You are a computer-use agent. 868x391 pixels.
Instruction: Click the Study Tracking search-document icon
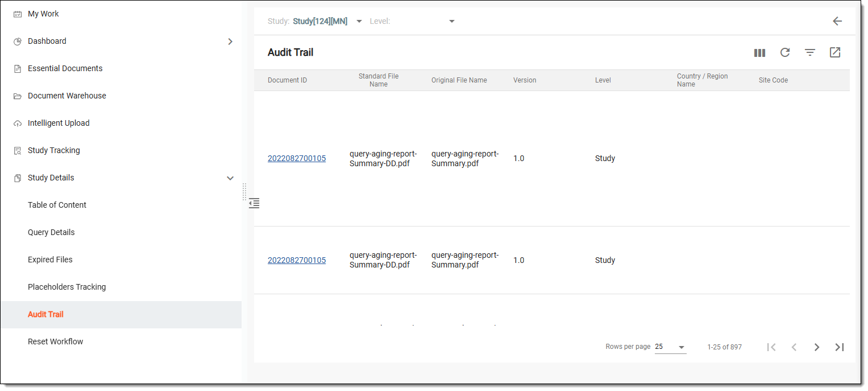[17, 151]
